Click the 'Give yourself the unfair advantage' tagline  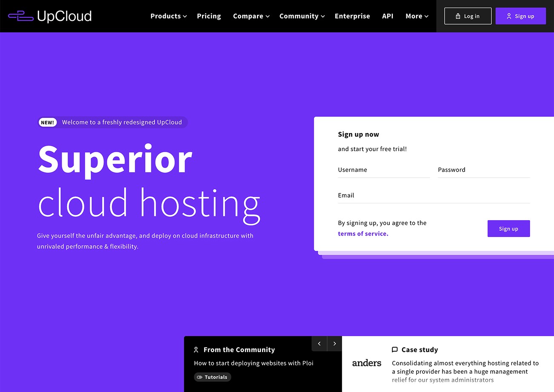pos(145,241)
